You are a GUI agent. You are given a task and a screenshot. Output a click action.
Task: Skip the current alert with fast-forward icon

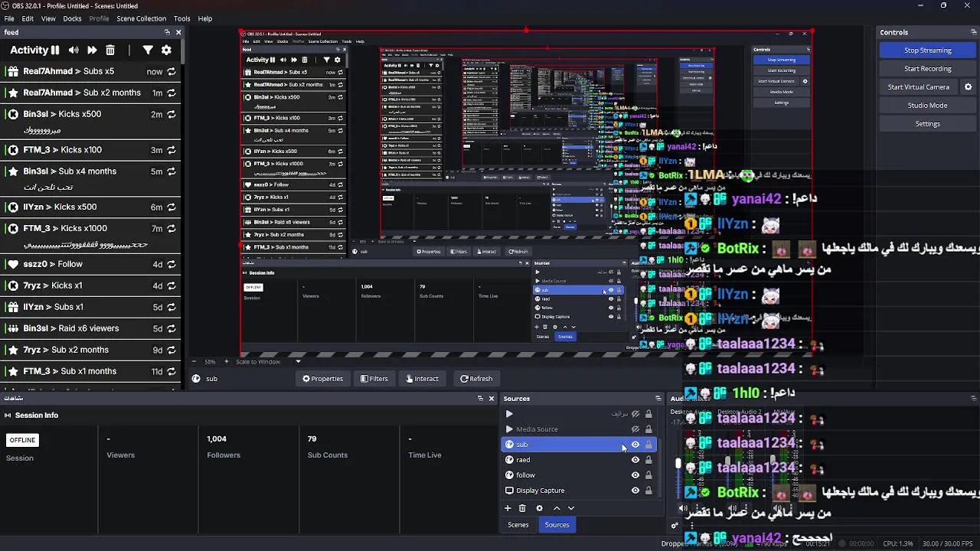[92, 50]
